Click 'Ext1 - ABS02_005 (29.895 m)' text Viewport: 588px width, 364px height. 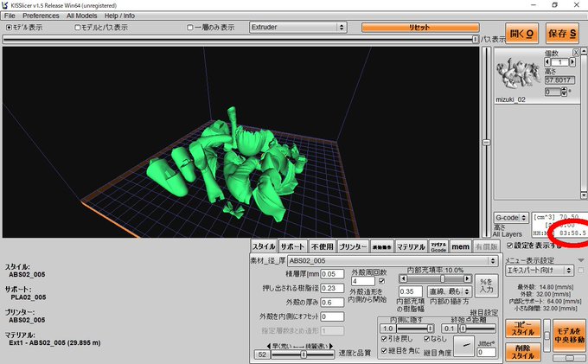point(54,342)
